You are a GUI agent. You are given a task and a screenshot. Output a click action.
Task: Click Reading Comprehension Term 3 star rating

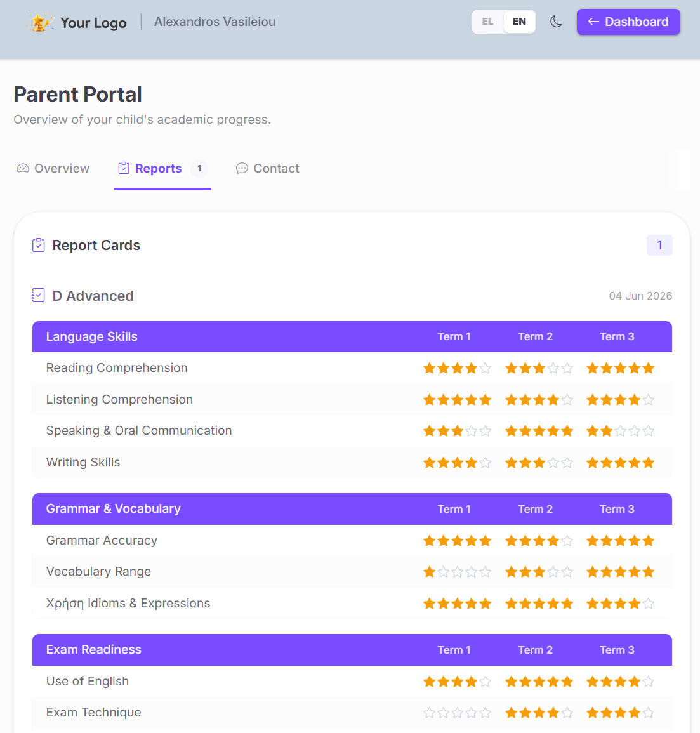point(621,368)
